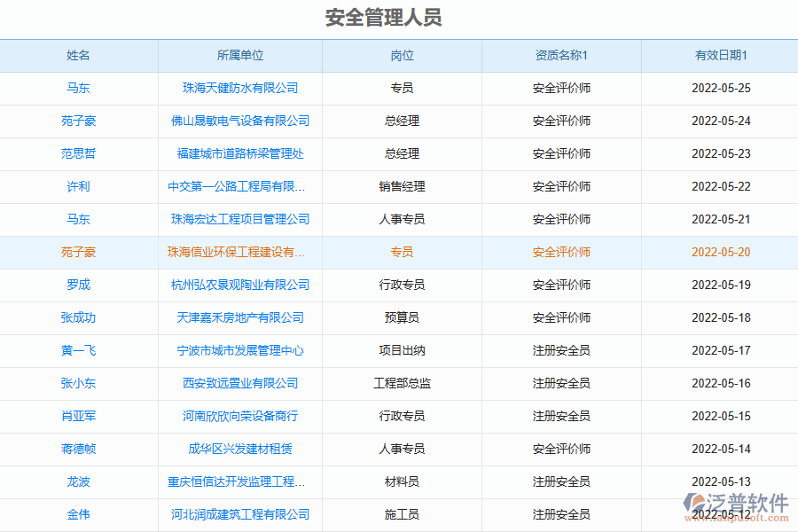Select the 资质名称1 column header
The image size is (798, 532).
(x=561, y=56)
